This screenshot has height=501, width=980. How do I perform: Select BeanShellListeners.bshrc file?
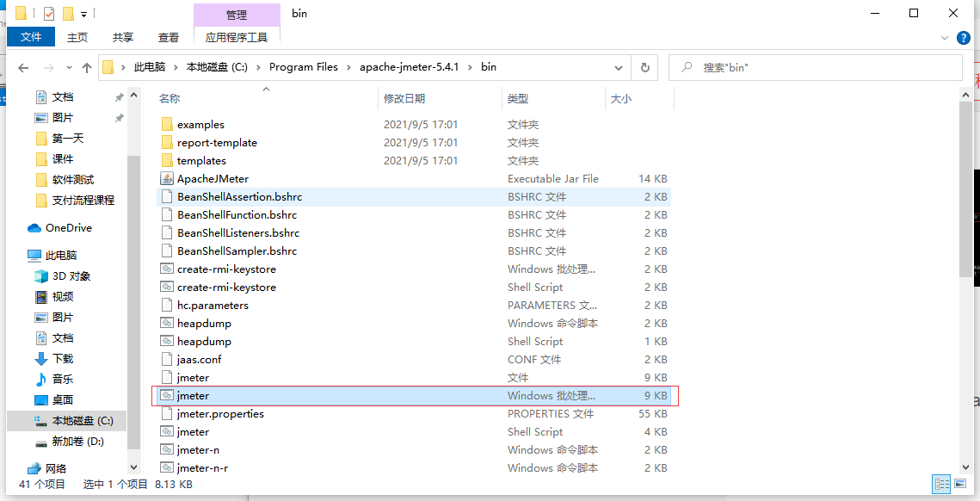pos(413,232)
